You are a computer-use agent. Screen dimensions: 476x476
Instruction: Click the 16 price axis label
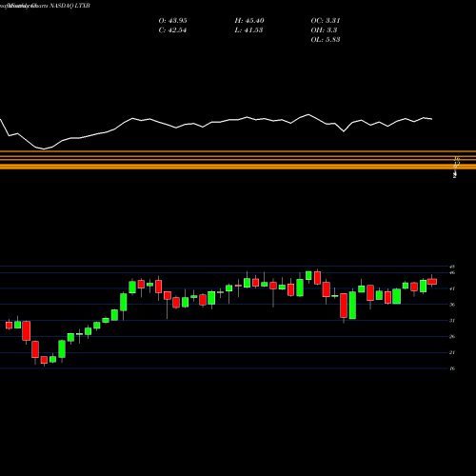[452, 368]
